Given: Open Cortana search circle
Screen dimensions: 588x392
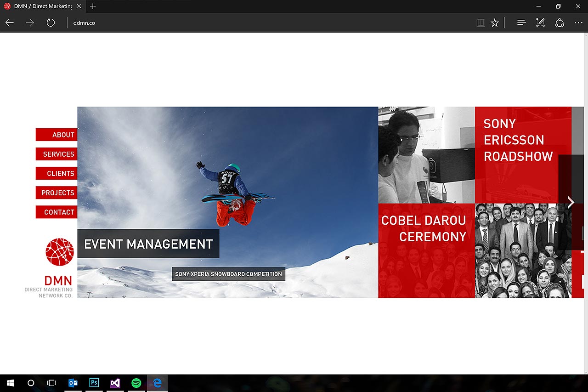Looking at the screenshot, I should 31,383.
